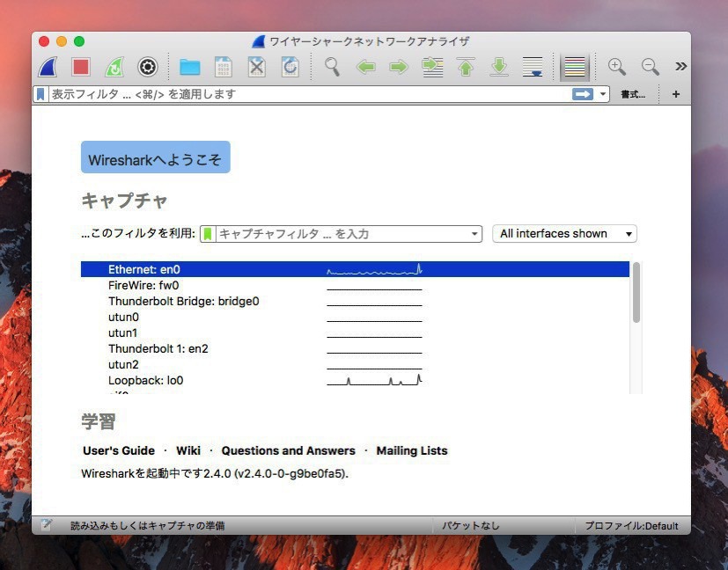Zoom out on main window text
The height and width of the screenshot is (570, 728).
650,67
